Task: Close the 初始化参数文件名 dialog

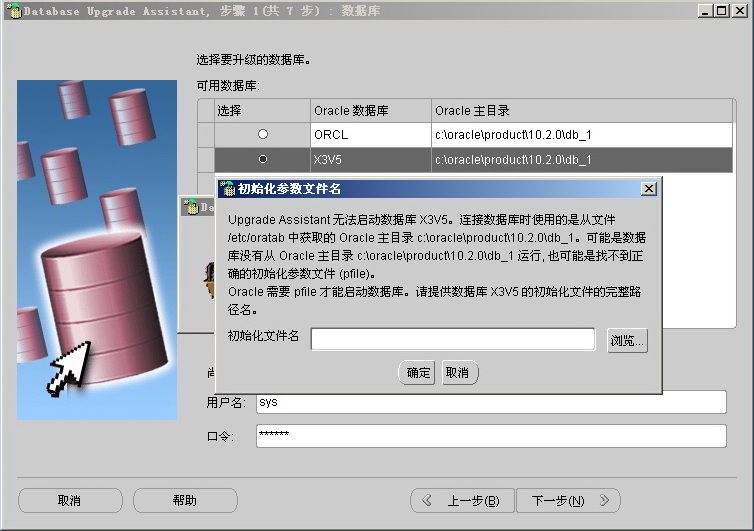Action: tap(649, 189)
